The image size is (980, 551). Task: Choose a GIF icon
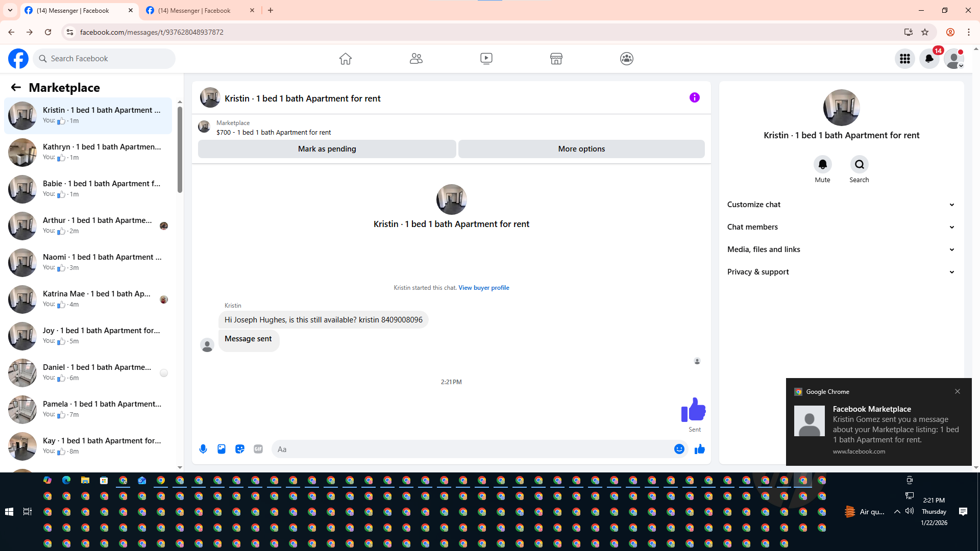click(258, 449)
